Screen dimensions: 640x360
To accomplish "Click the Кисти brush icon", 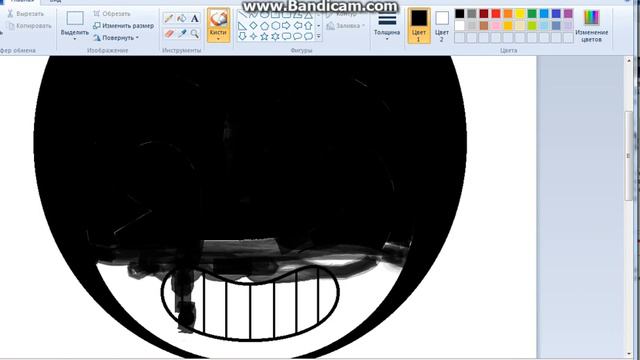I will (x=218, y=19).
